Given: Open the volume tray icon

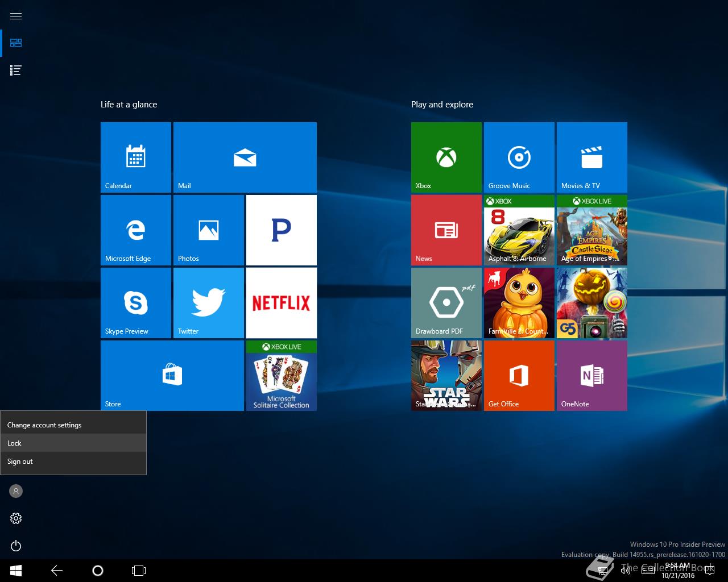Looking at the screenshot, I should coord(625,570).
